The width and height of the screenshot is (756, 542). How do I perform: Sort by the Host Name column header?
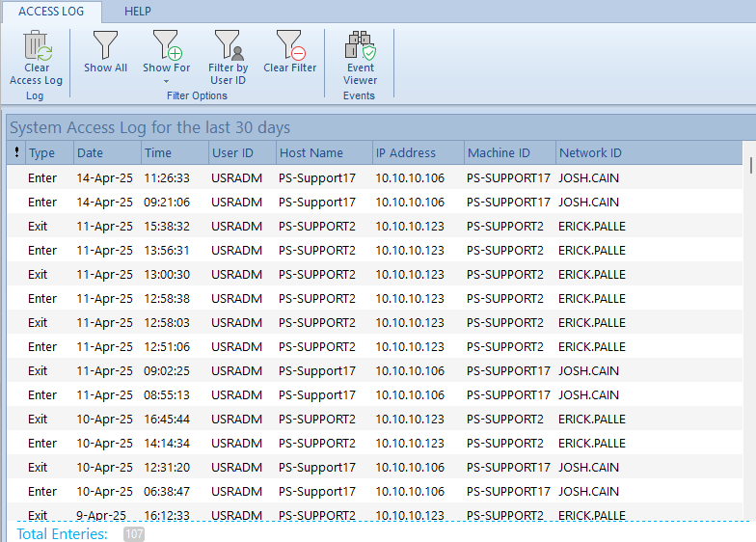310,152
